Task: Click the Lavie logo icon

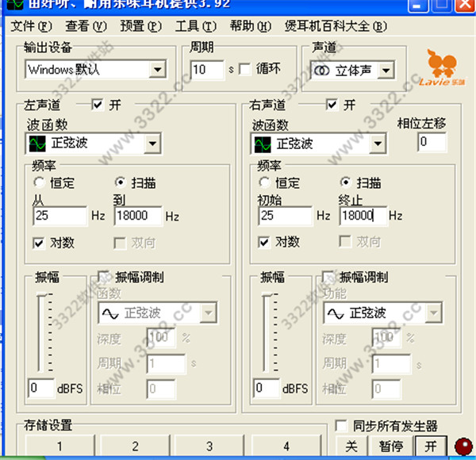Action: pos(443,67)
